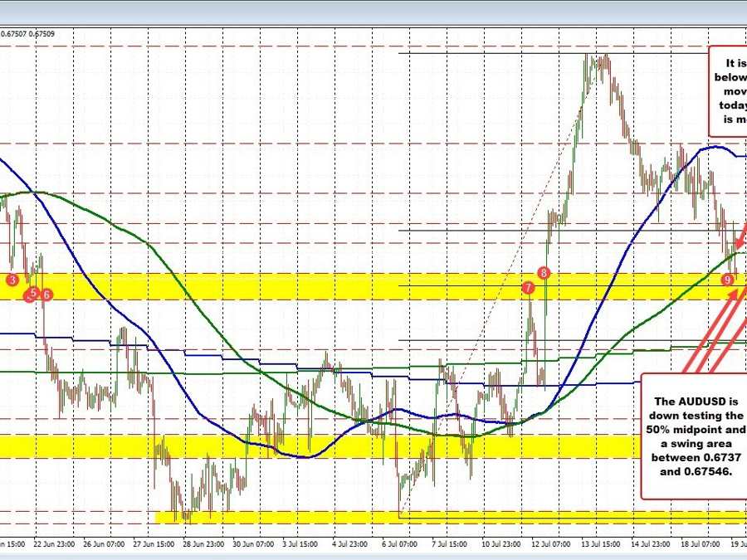Select the numbered marker 3 on the chart
This screenshot has width=747, height=560.
pyautogui.click(x=12, y=280)
